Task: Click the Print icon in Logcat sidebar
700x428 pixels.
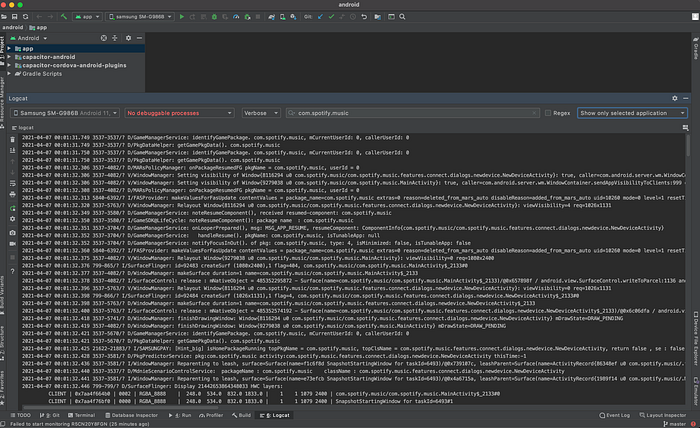Action: point(12,194)
